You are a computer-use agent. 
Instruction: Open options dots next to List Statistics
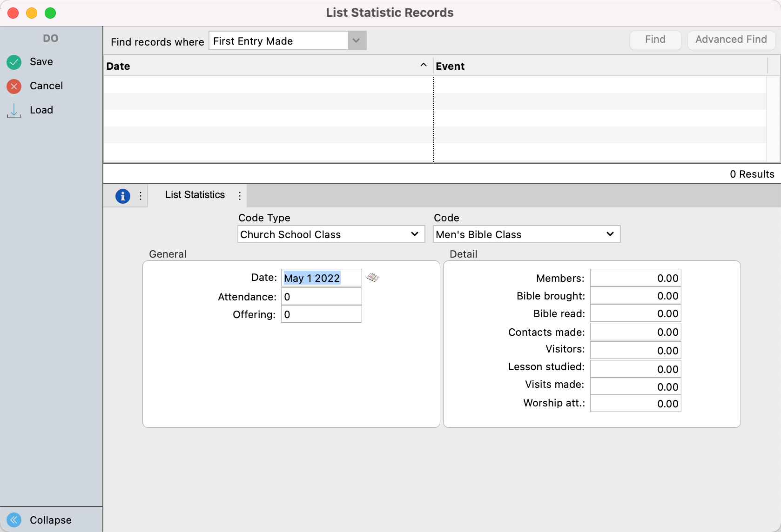point(240,196)
